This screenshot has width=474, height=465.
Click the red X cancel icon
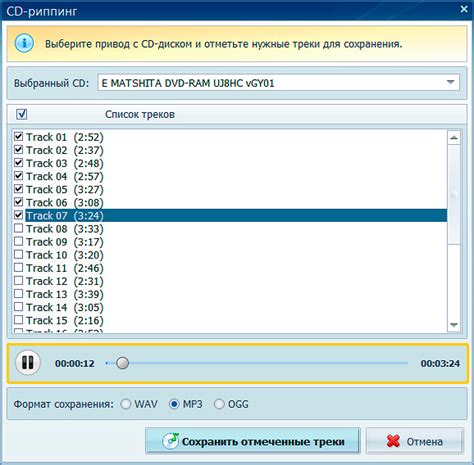(x=393, y=441)
